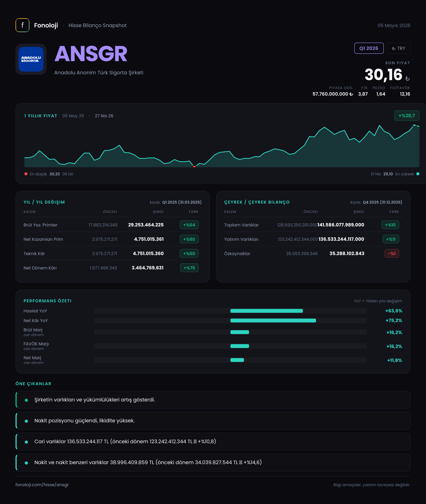Click the TRY currency pill
Screen dimensions: 426x504
399,48
